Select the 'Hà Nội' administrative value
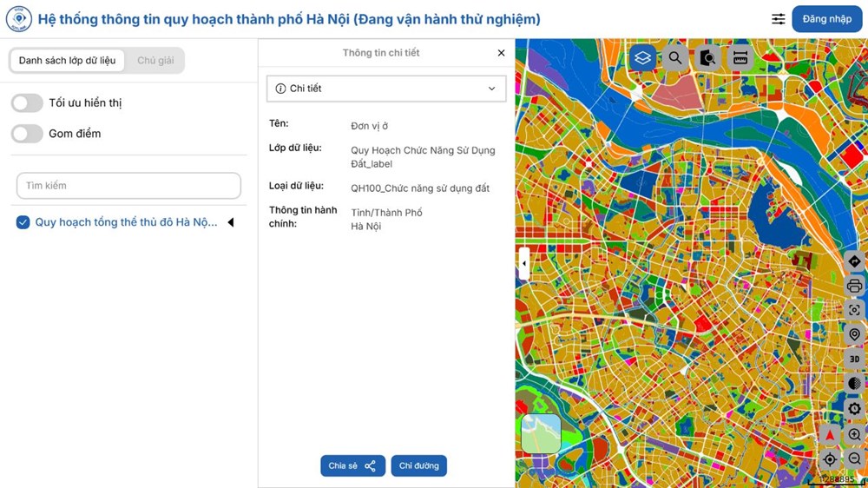This screenshot has height=488, width=868. point(366,226)
